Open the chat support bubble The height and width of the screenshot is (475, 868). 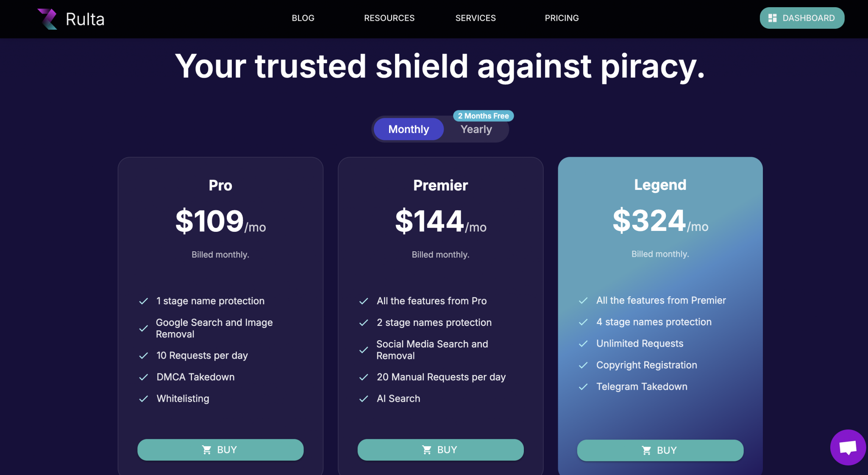(x=848, y=447)
